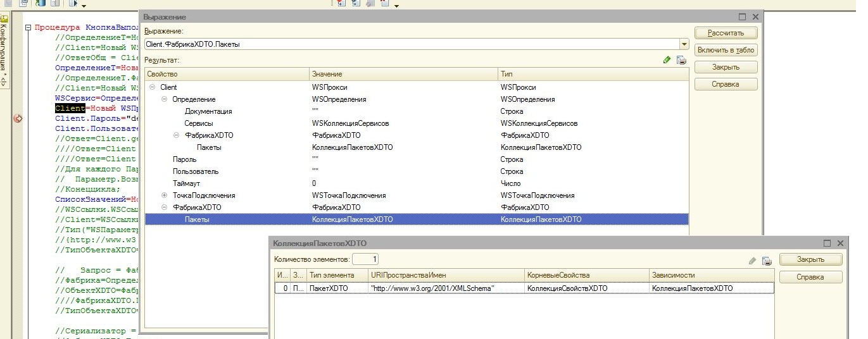
Task: Click the Зависимости column header
Action: [x=712, y=275]
